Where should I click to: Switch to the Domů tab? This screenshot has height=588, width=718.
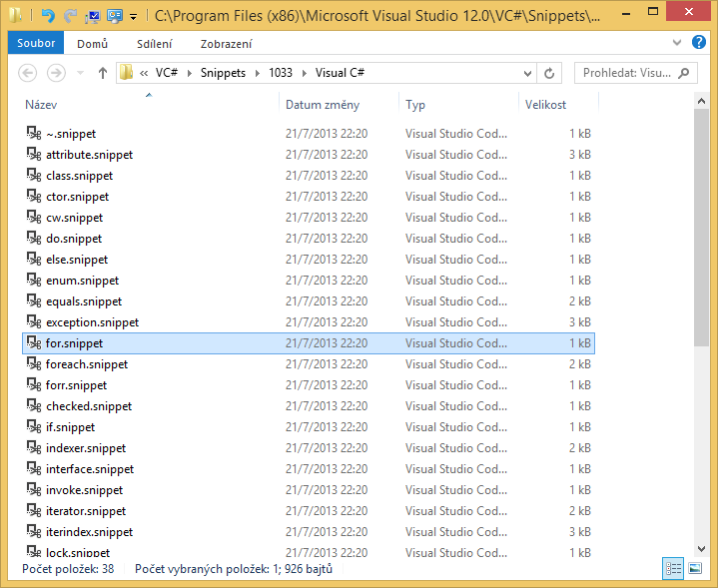[93, 44]
